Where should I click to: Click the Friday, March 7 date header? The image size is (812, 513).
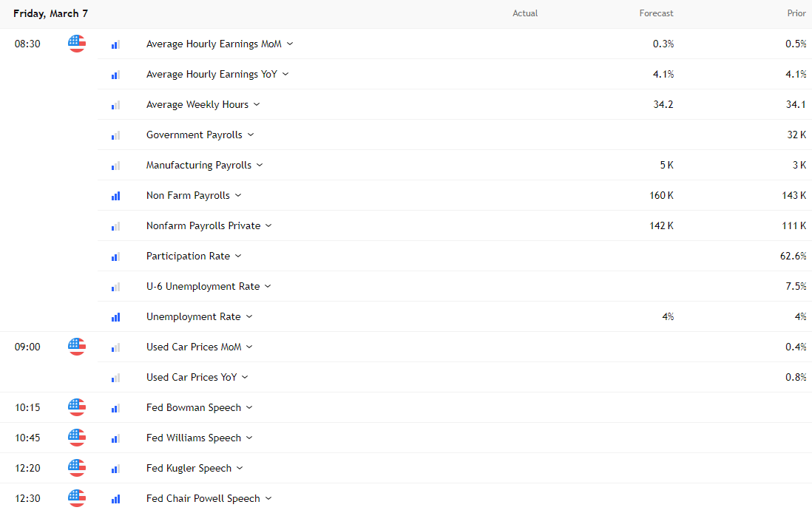[x=50, y=13]
